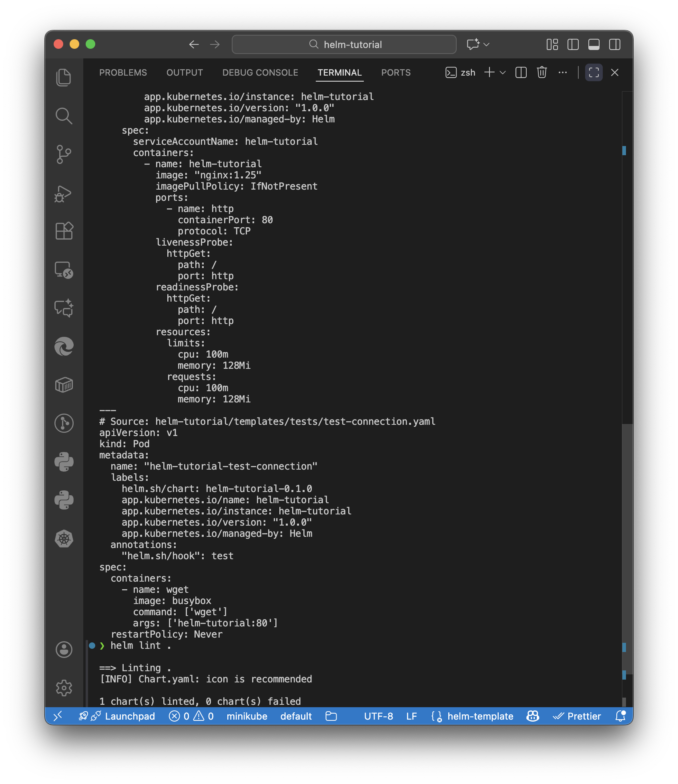Open Remote Explorer in activity bar
The height and width of the screenshot is (784, 678).
coord(64,270)
